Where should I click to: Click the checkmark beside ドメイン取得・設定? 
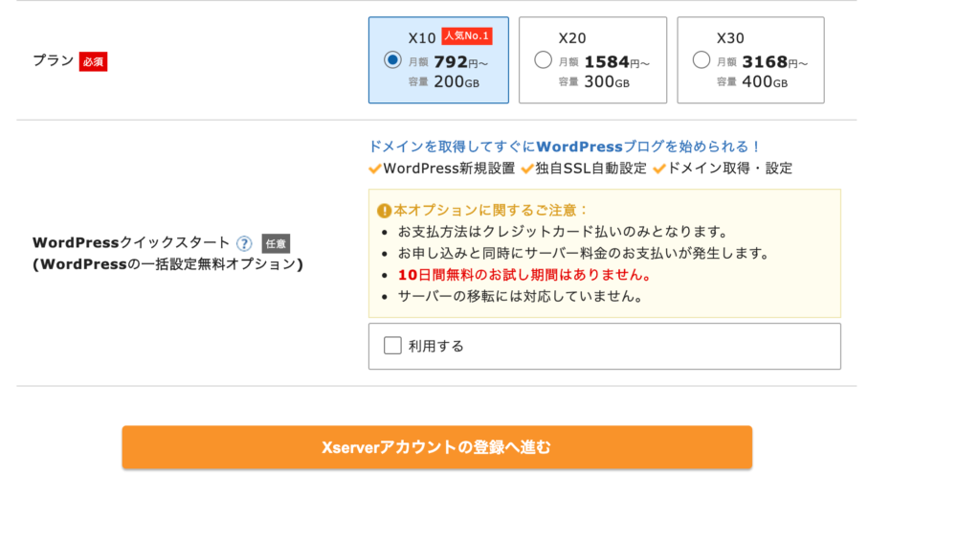(659, 169)
